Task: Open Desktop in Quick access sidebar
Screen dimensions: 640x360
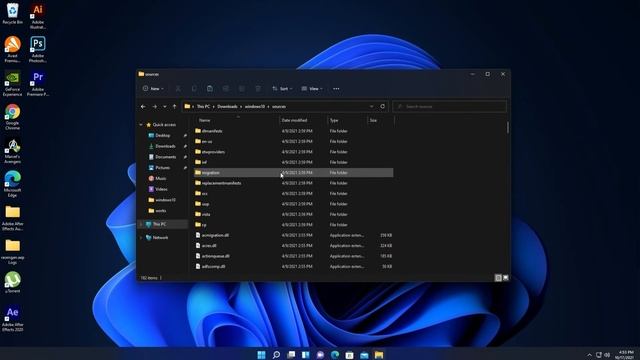Action: coord(162,135)
